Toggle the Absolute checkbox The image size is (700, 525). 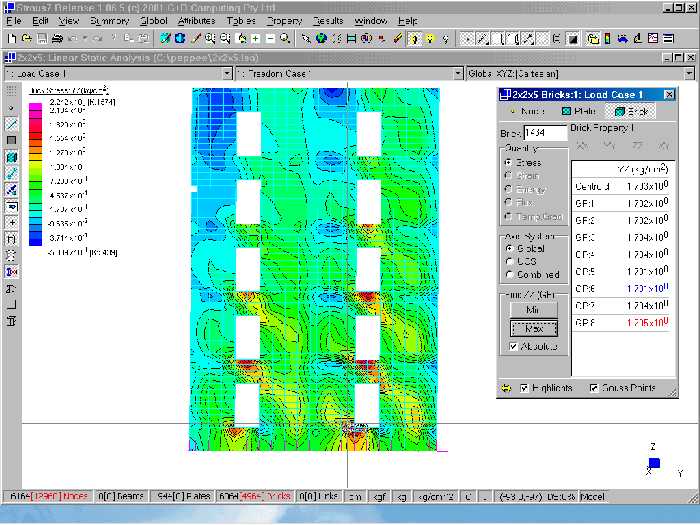pyautogui.click(x=514, y=346)
